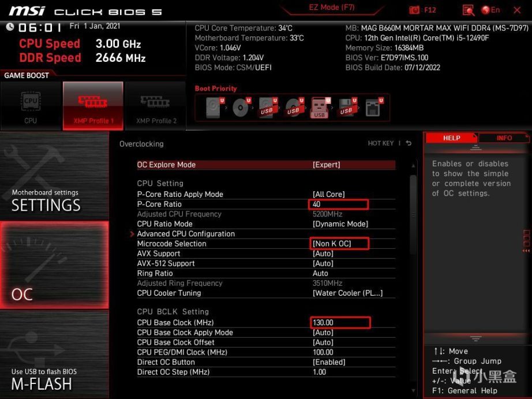
Task: Click the Adjusted CPU Frequency 5200MHz row
Action: click(266, 214)
